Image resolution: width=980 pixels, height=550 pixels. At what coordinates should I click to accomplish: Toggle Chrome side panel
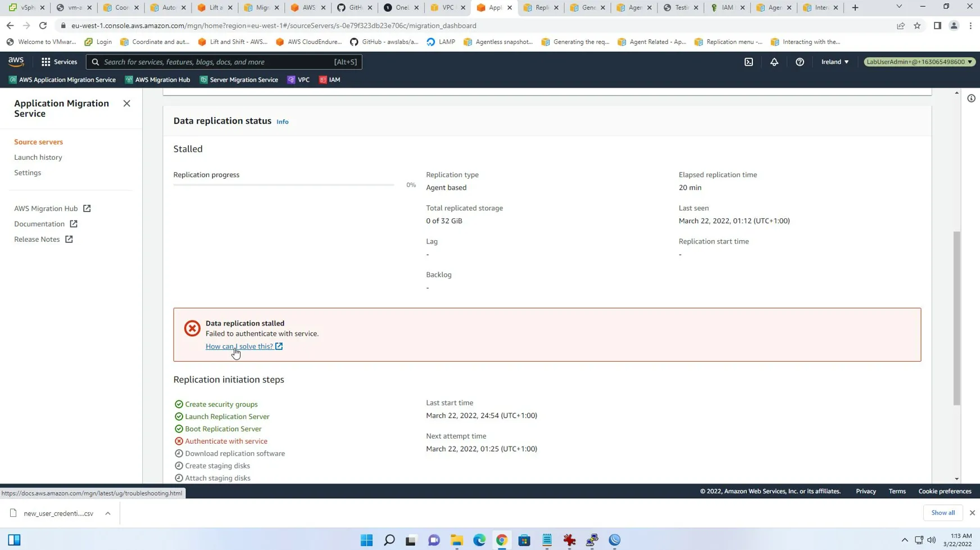[x=937, y=25]
